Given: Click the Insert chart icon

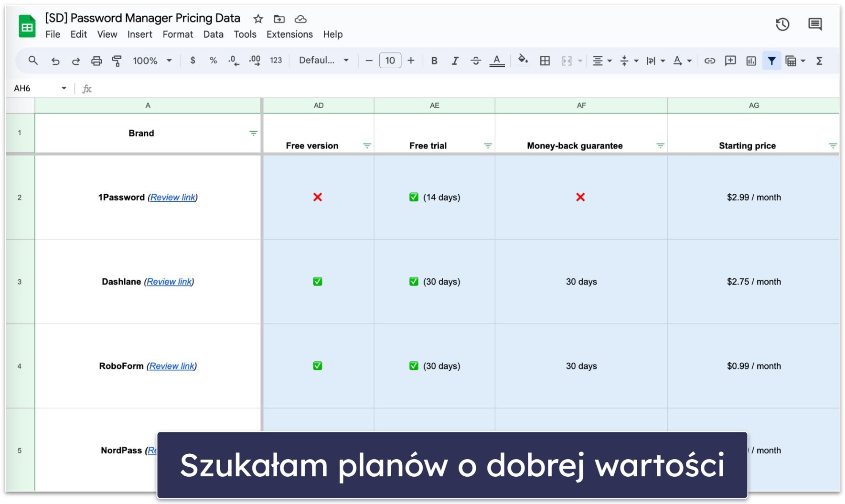Looking at the screenshot, I should [x=751, y=61].
